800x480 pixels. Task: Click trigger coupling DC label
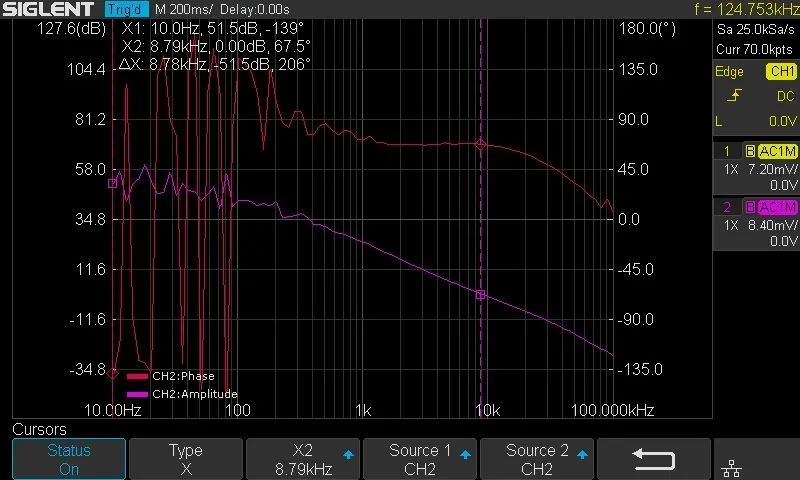click(x=785, y=96)
